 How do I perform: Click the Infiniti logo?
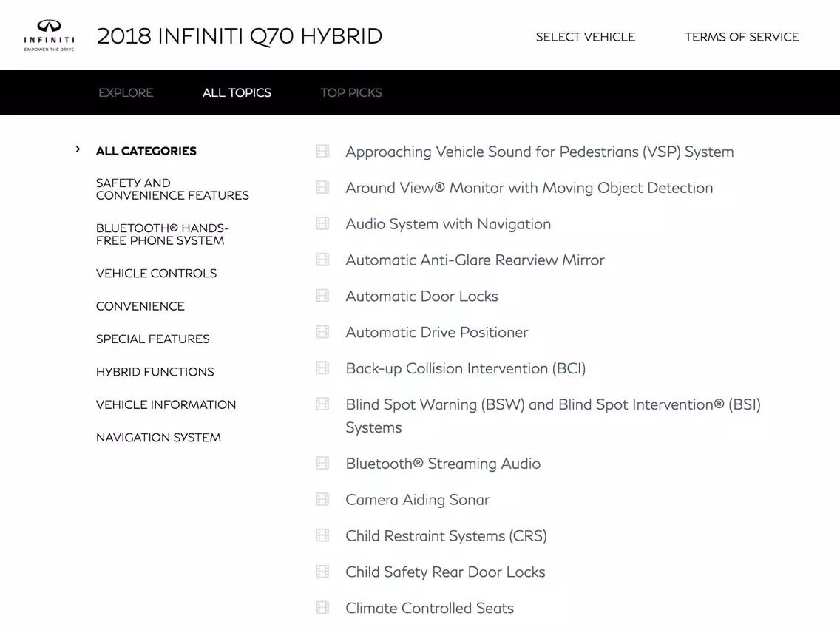pyautogui.click(x=49, y=35)
